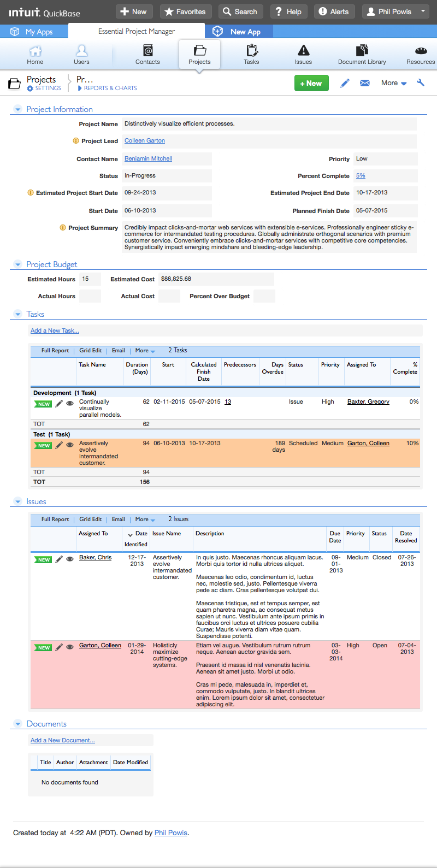Open the Alerts menu
The height and width of the screenshot is (868, 437).
(334, 11)
